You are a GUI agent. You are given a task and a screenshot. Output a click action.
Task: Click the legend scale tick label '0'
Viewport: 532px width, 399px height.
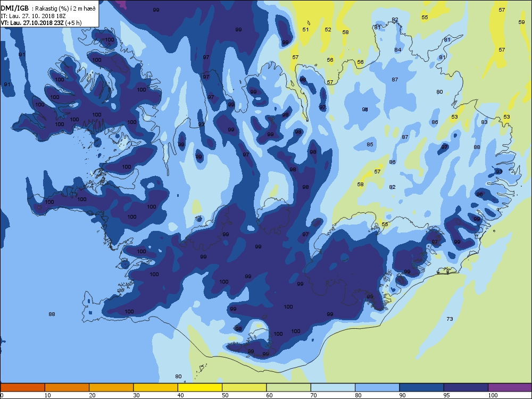point(2,395)
